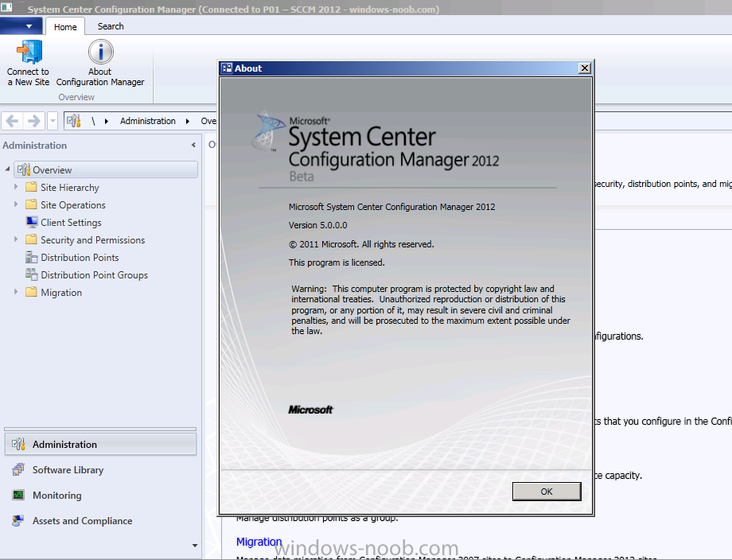Select the Migration folder icon in tree
732x560 pixels.
(31, 292)
